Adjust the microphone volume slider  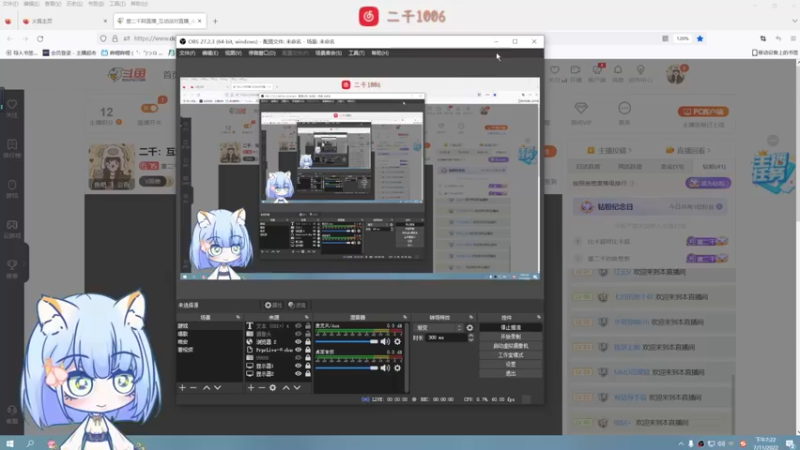click(x=347, y=341)
